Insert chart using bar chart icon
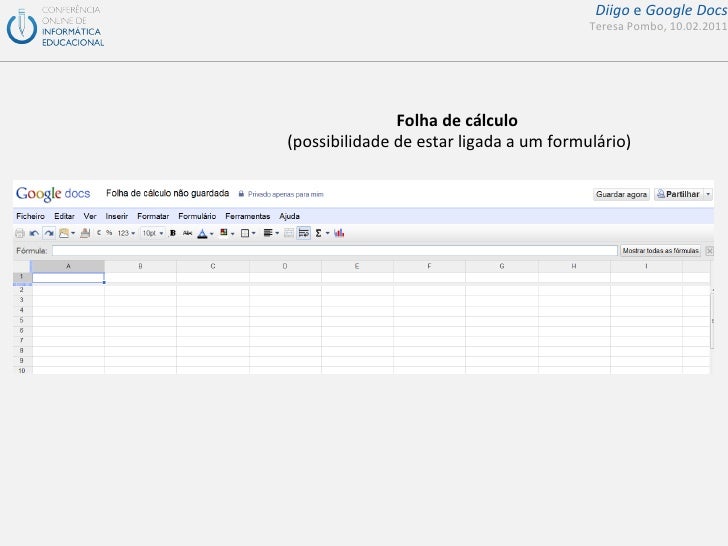The image size is (728, 546). point(339,233)
